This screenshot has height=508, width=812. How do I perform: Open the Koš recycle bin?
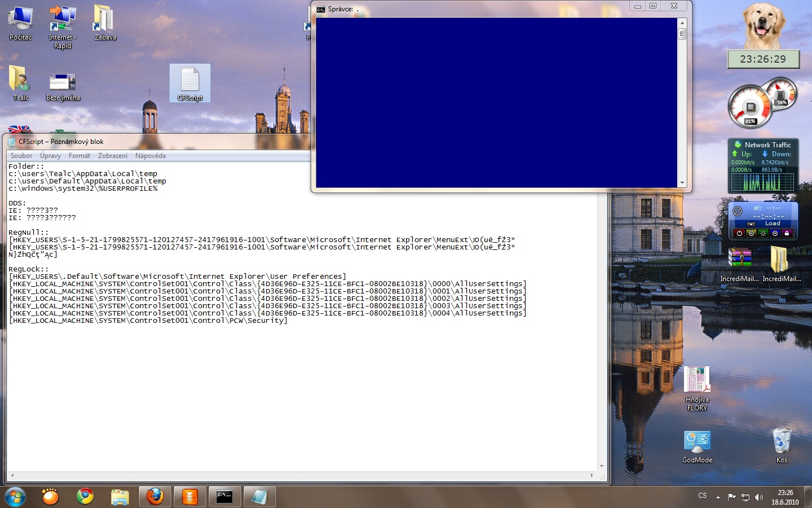[782, 444]
